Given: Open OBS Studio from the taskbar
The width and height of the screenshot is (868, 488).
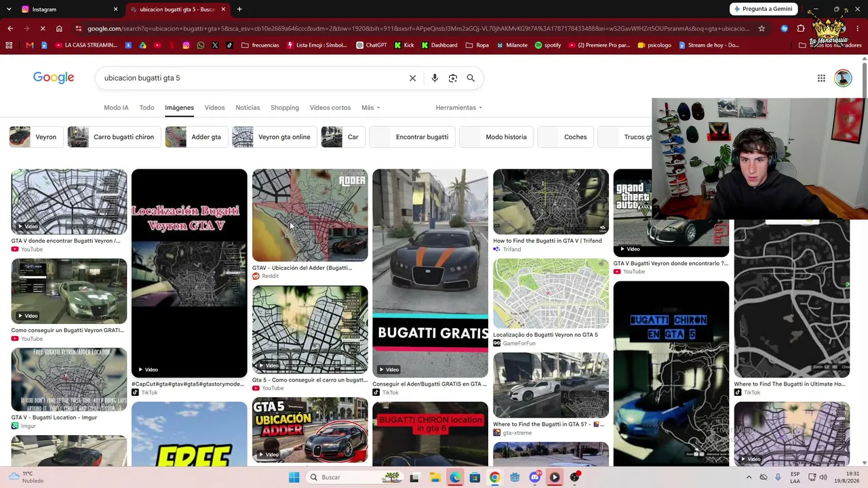Looking at the screenshot, I should click(574, 477).
